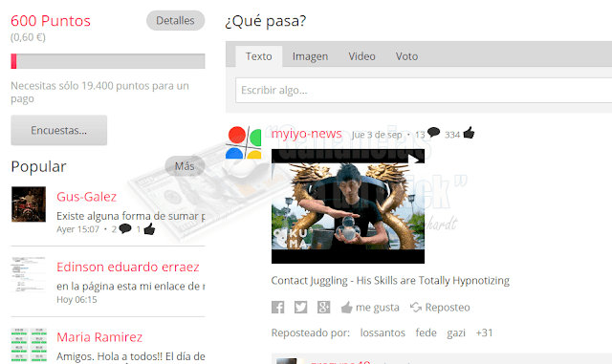Image resolution: width=612 pixels, height=364 pixels.
Task: Open reposter fede profile
Action: click(426, 332)
